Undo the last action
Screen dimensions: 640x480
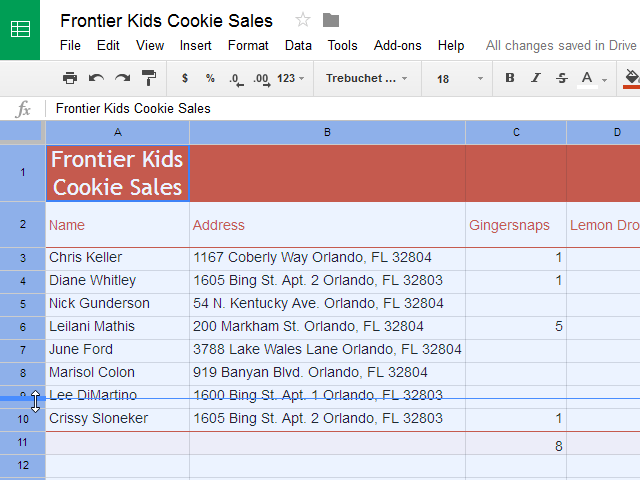tap(96, 78)
